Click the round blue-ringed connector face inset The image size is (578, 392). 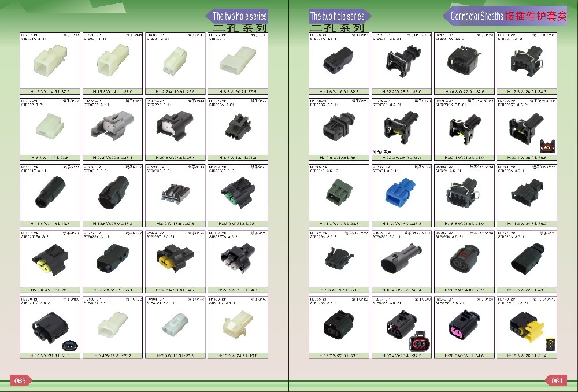pos(69,346)
